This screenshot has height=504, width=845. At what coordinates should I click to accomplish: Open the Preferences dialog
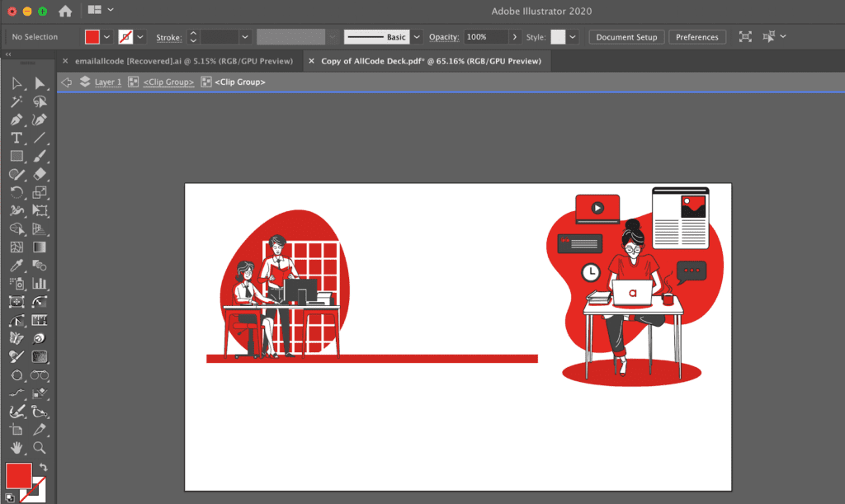pyautogui.click(x=697, y=36)
